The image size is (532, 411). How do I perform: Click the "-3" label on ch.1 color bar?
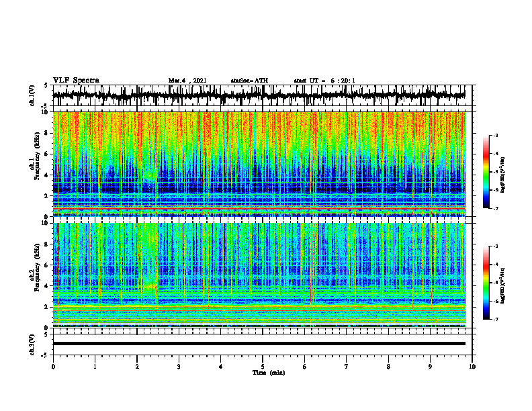click(495, 135)
